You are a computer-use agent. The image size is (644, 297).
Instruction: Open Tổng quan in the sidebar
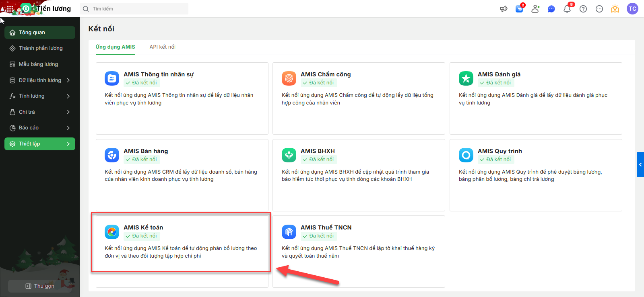pos(40,33)
